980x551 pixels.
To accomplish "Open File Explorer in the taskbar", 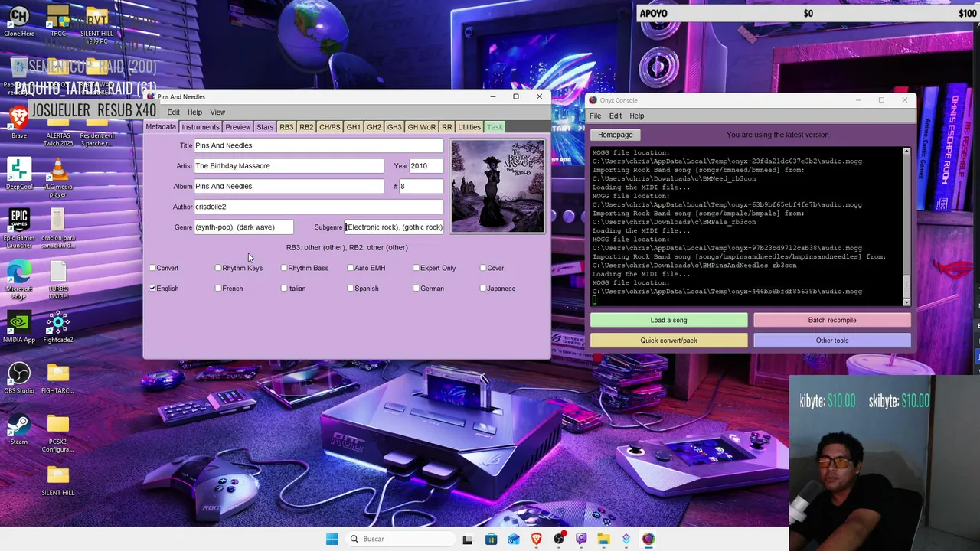I will [603, 539].
